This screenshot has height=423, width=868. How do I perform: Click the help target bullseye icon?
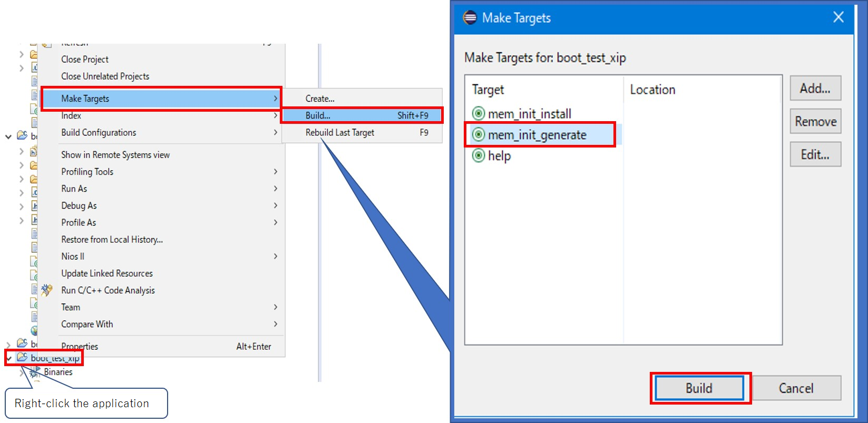tap(478, 156)
